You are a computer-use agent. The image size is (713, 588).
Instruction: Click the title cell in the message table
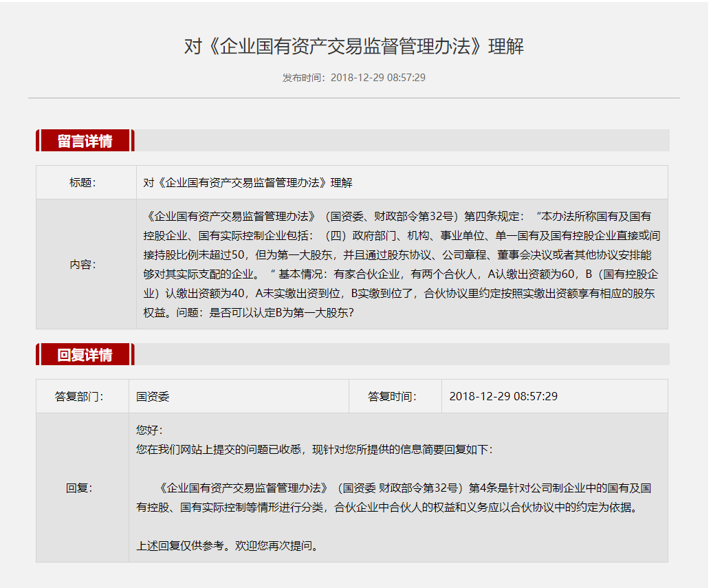coord(402,182)
